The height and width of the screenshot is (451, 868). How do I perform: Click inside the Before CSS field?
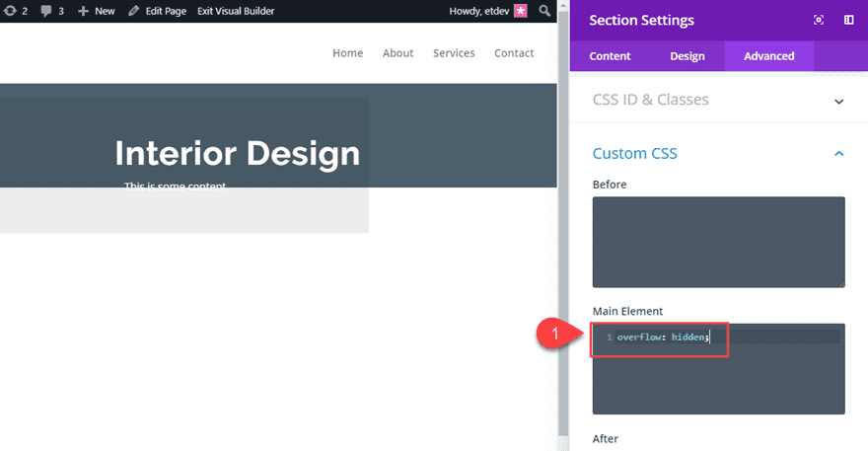(718, 242)
